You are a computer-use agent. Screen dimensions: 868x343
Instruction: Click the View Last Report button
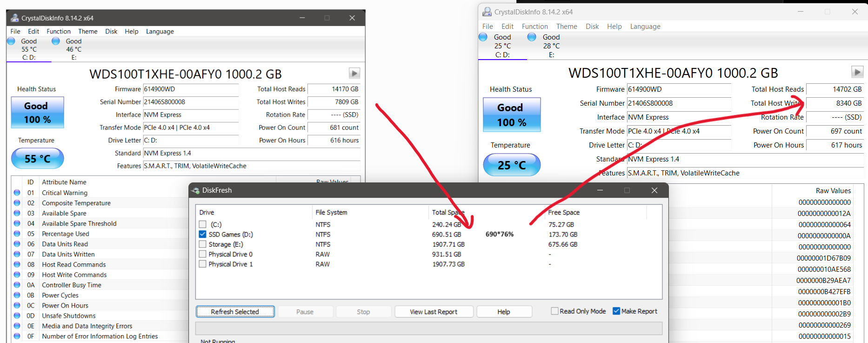434,312
